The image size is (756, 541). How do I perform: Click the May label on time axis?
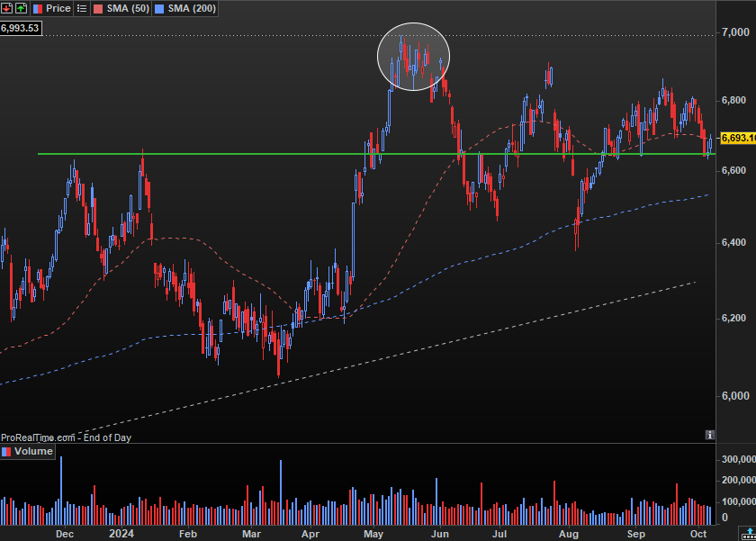point(373,534)
